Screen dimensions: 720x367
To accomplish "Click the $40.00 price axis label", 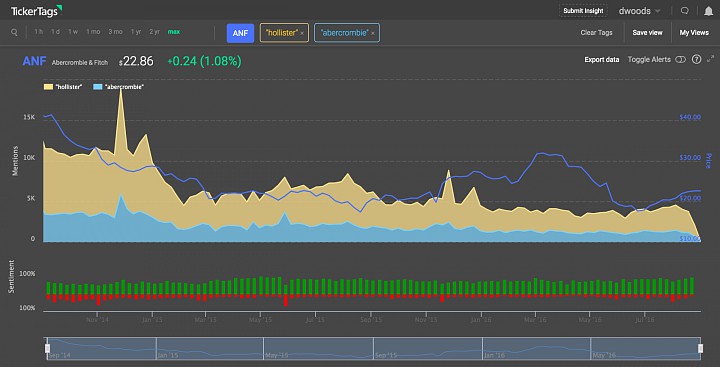I will tap(690, 117).
